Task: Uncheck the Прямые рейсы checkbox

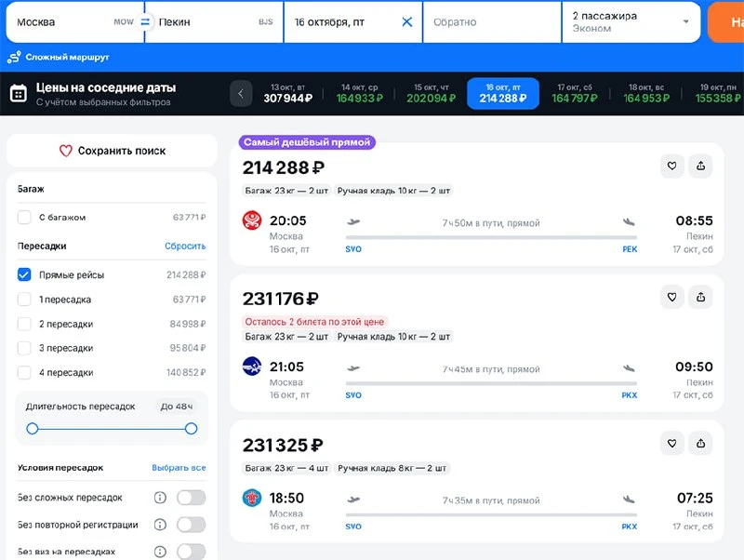Action: tap(24, 274)
